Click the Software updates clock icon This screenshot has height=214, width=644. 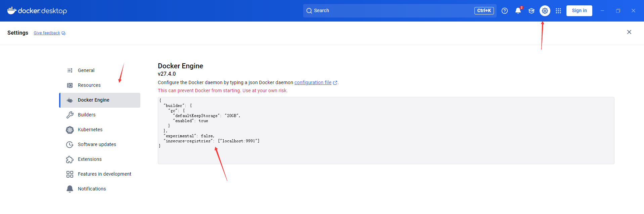[70, 144]
